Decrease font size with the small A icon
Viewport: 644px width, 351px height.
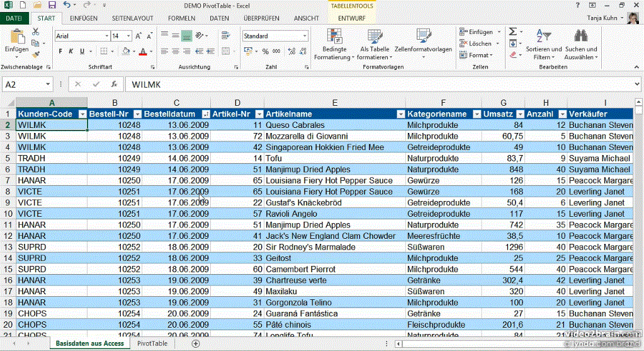(x=149, y=36)
